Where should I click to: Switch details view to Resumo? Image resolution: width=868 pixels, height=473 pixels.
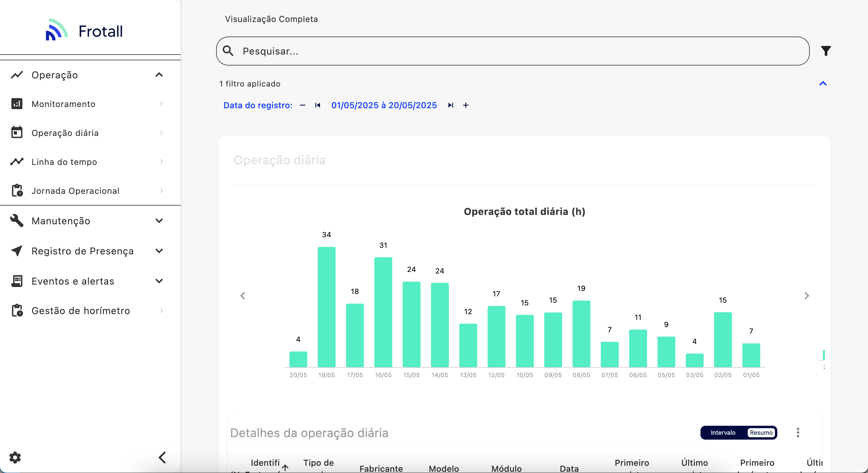point(761,433)
